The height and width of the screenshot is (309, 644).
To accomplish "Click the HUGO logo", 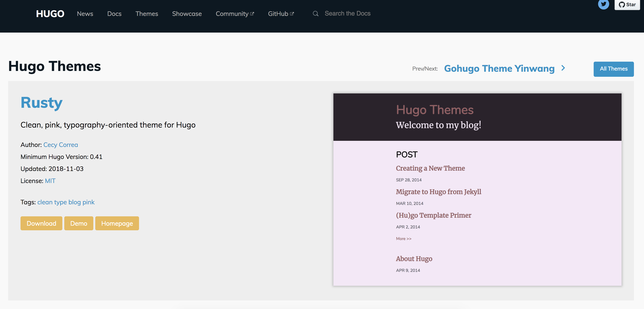I will (x=50, y=14).
